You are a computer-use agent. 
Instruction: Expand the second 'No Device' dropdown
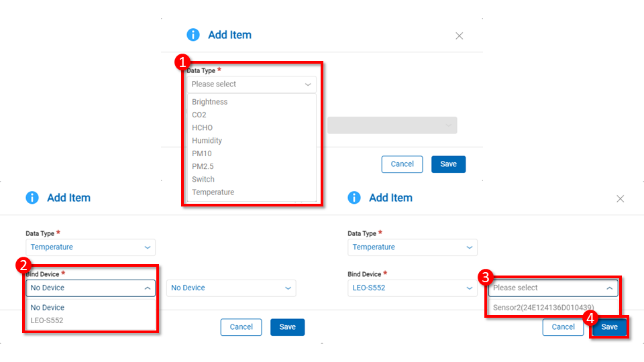point(231,288)
